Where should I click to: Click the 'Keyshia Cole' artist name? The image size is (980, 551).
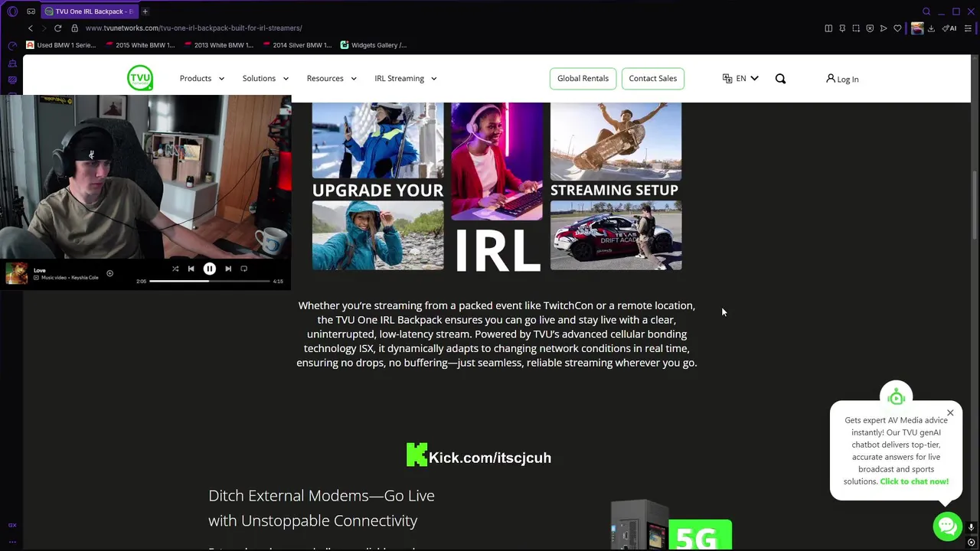pos(83,278)
